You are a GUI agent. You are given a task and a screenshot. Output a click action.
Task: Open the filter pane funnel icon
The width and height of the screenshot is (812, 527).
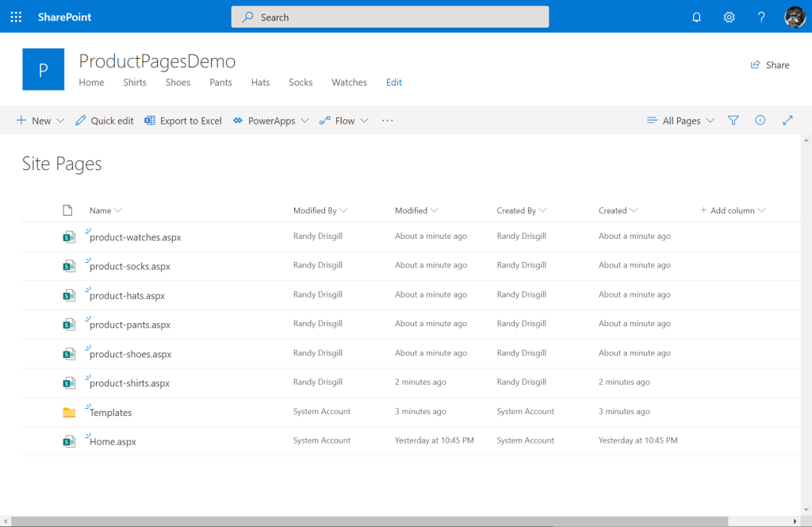tap(733, 120)
